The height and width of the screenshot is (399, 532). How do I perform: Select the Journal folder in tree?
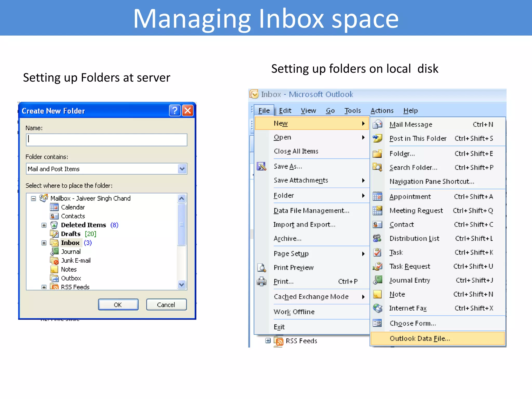[x=71, y=251]
